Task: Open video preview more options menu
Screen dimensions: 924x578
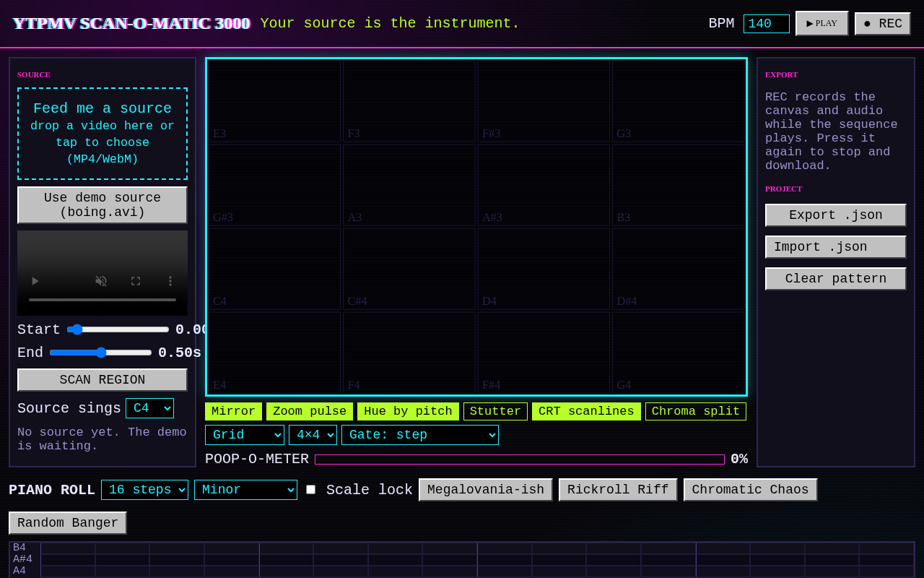Action: [x=170, y=281]
